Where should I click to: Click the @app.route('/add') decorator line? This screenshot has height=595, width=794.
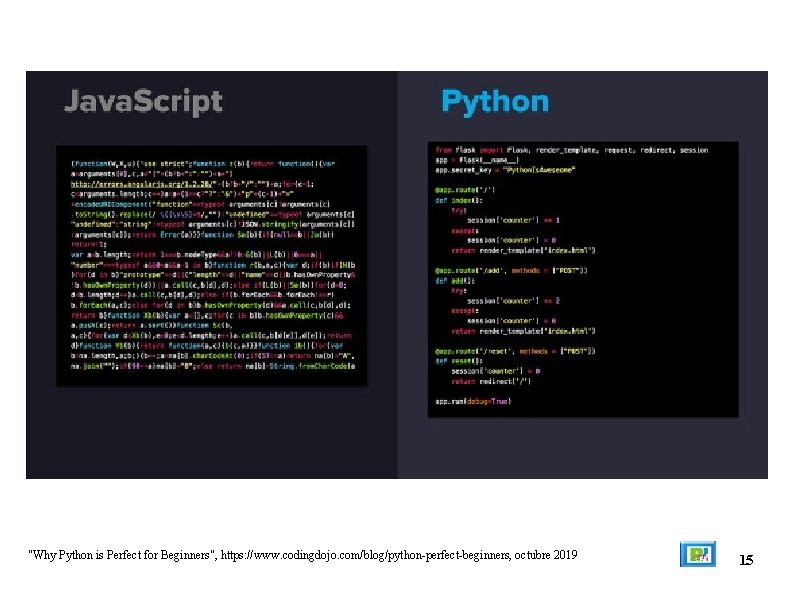511,270
